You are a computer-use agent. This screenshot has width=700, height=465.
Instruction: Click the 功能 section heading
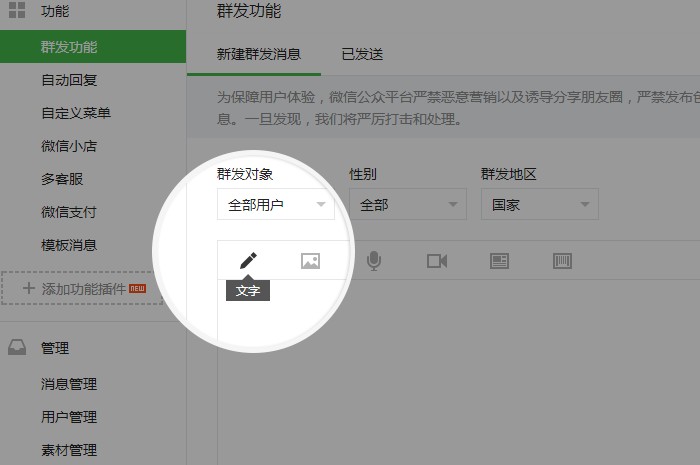pyautogui.click(x=55, y=11)
